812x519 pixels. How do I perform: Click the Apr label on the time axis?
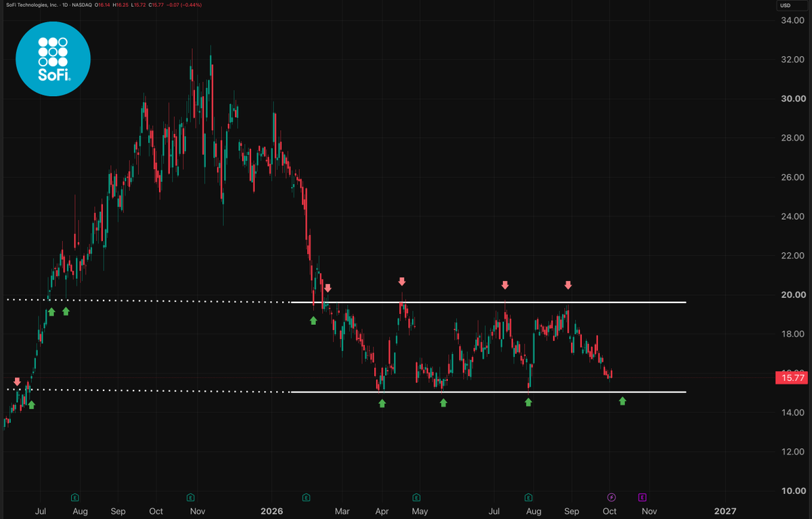382,511
